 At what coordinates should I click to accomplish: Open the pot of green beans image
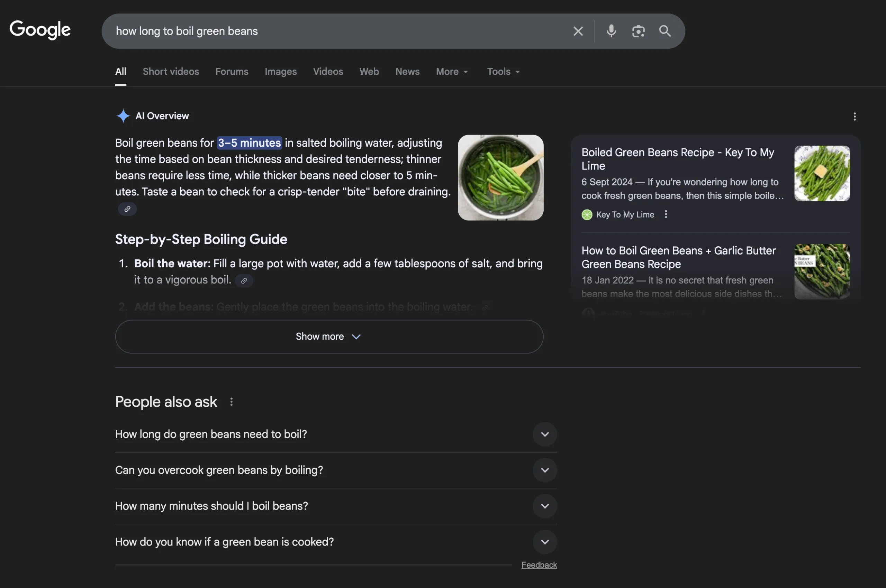[500, 178]
